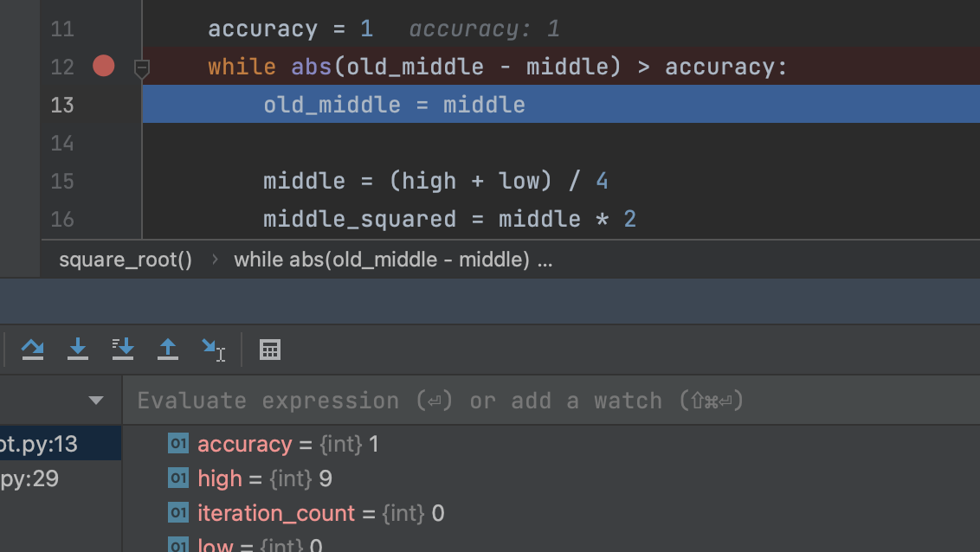The height and width of the screenshot is (552, 980).
Task: Click the Step Over icon
Action: click(x=33, y=349)
